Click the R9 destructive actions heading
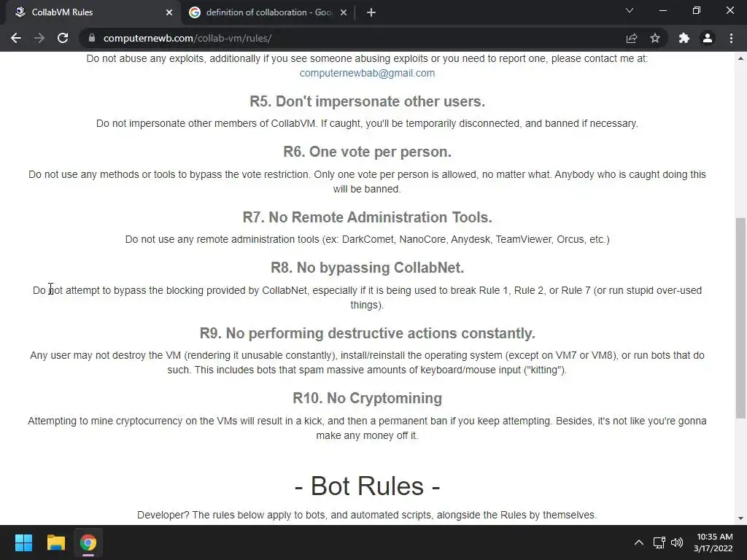 [368, 333]
